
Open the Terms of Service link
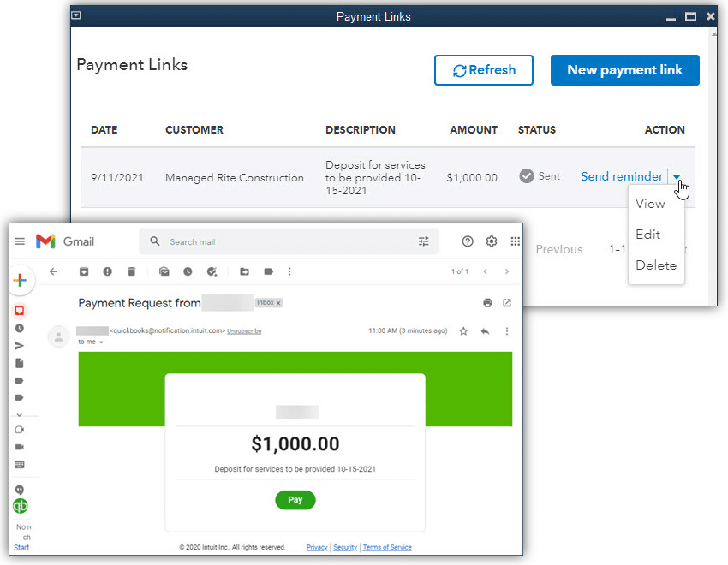pos(387,547)
